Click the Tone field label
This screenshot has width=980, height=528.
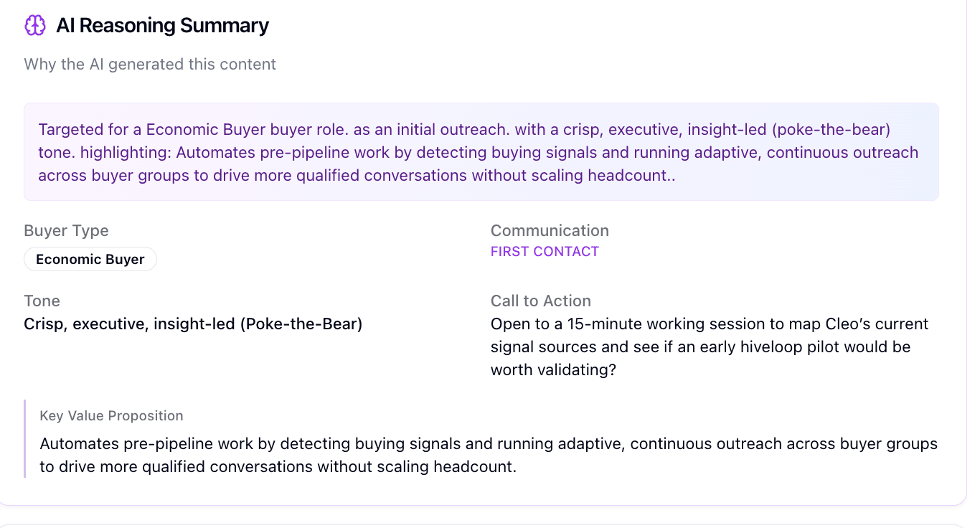(x=42, y=301)
